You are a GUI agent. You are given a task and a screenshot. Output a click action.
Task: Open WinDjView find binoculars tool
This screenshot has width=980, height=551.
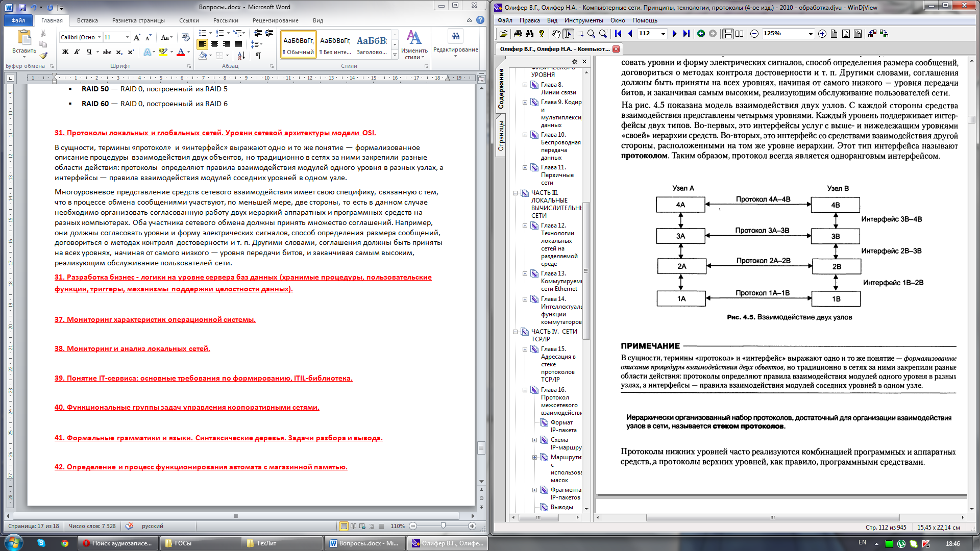click(x=530, y=34)
